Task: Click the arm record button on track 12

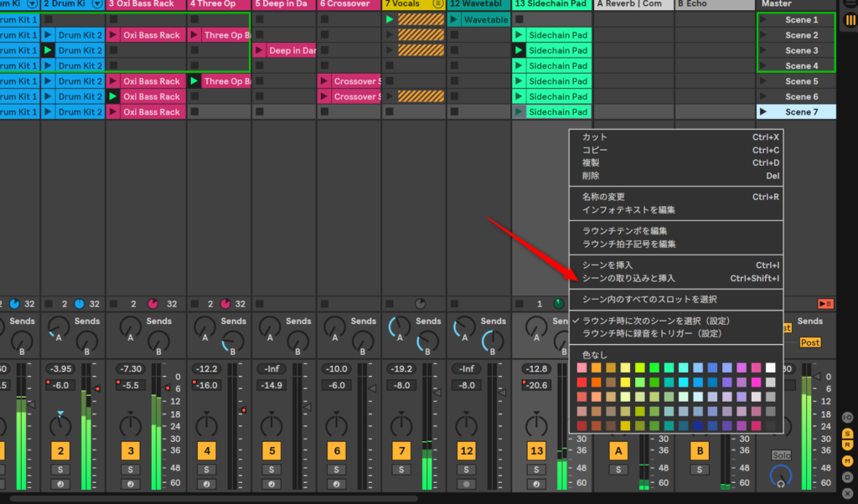Action: 467,484
